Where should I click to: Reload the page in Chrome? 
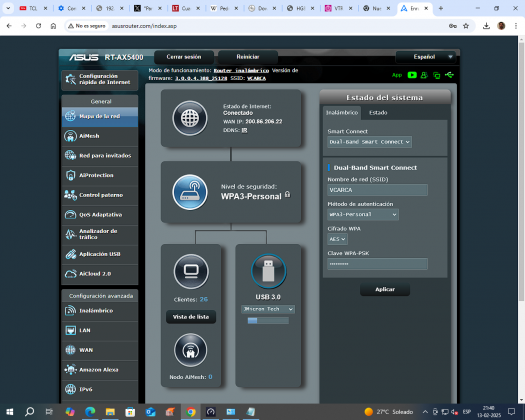39,26
